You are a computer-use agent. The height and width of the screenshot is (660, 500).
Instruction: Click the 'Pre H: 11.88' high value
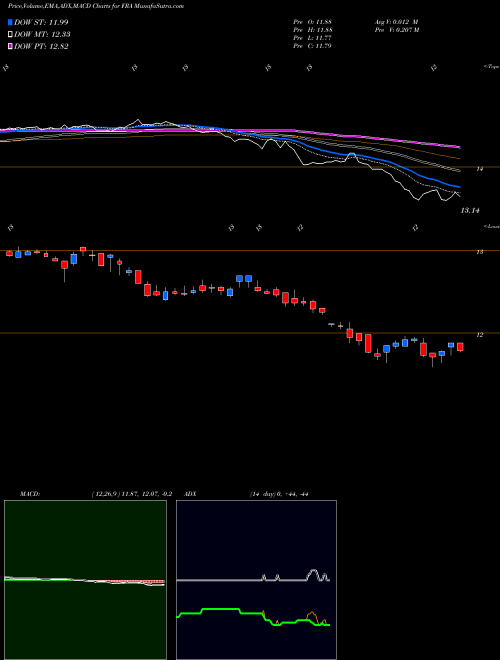(x=312, y=30)
